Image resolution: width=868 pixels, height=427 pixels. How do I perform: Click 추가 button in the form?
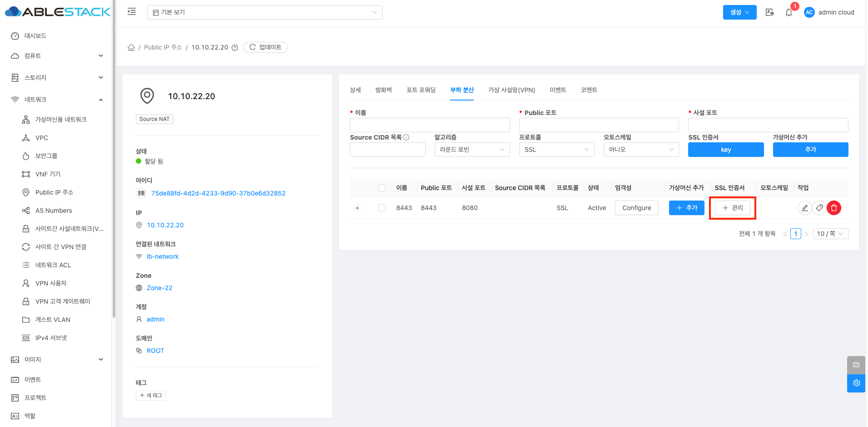click(x=810, y=150)
